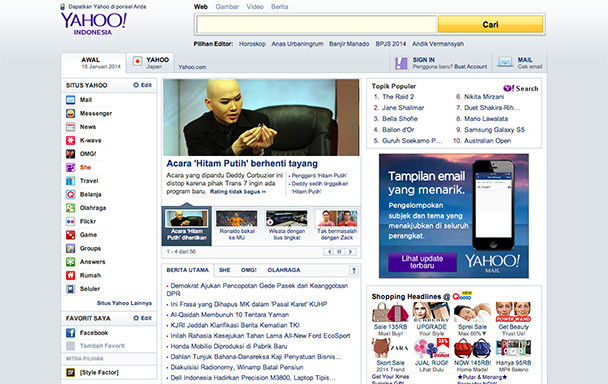
Task: Click the Sign In icon
Action: click(x=401, y=63)
